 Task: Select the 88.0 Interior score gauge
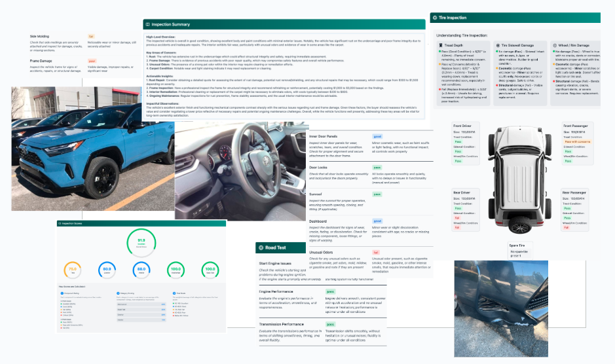pos(141,270)
